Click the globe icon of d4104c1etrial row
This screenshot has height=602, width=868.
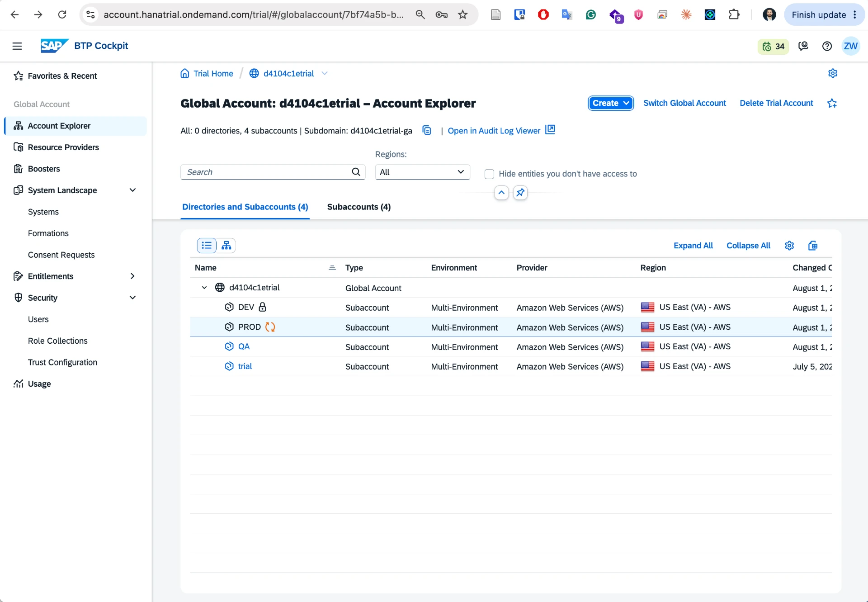point(220,288)
